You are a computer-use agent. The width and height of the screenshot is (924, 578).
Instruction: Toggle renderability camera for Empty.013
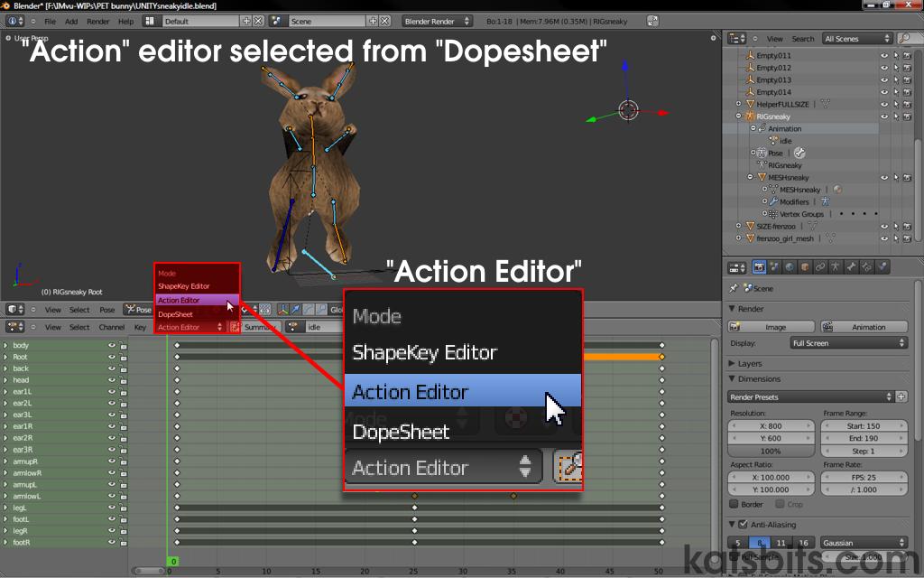tap(907, 79)
